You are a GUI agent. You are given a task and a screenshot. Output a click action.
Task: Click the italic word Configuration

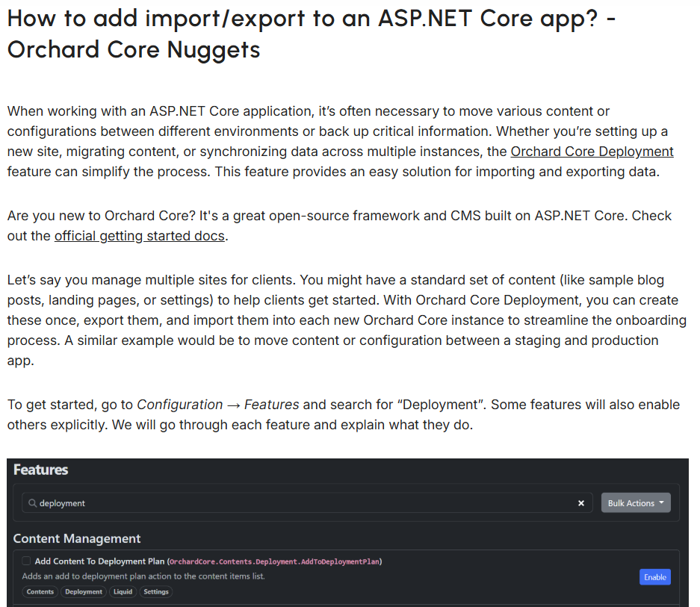coord(179,405)
